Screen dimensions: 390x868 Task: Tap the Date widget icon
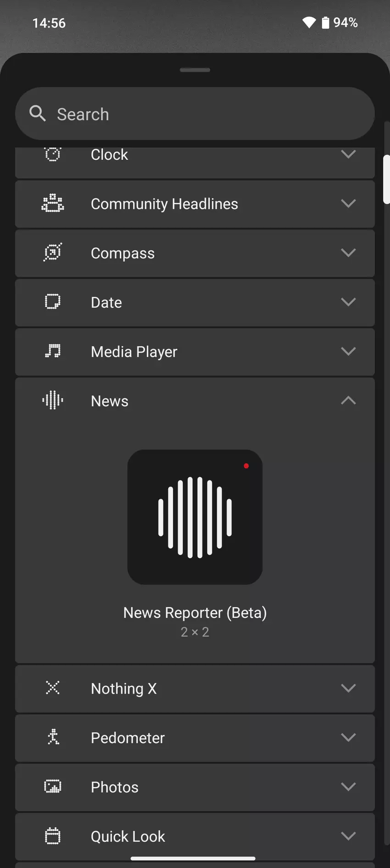tap(53, 302)
